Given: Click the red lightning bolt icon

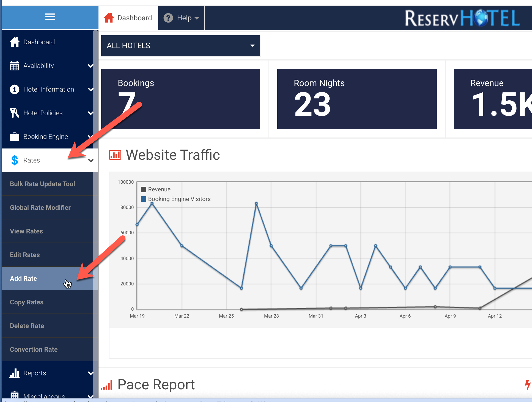Looking at the screenshot, I should click(x=527, y=384).
